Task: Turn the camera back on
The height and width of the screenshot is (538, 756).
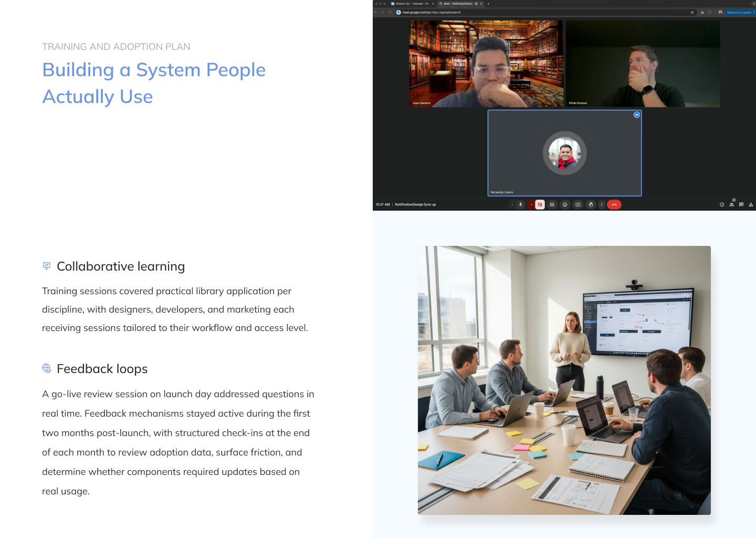Action: (x=540, y=205)
